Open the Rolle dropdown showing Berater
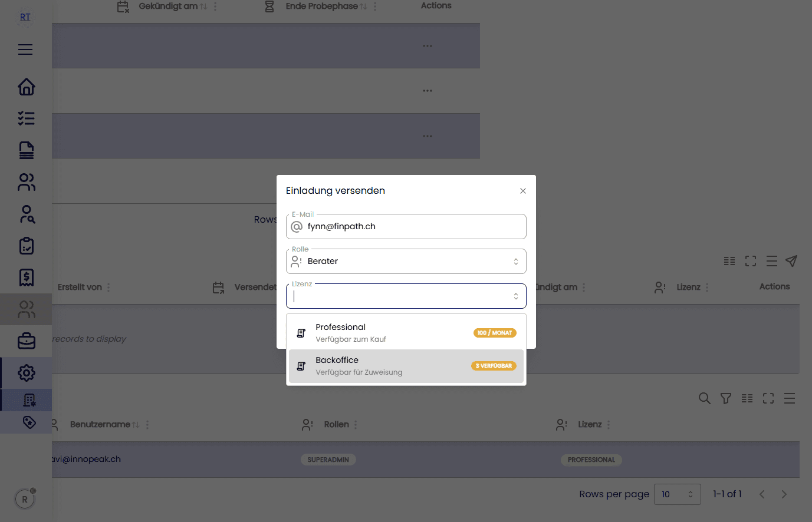Viewport: 812px width, 522px height. pyautogui.click(x=406, y=261)
